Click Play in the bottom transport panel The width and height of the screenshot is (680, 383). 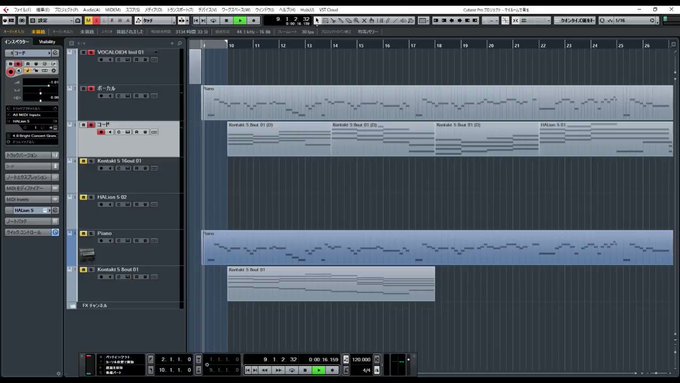[319, 370]
